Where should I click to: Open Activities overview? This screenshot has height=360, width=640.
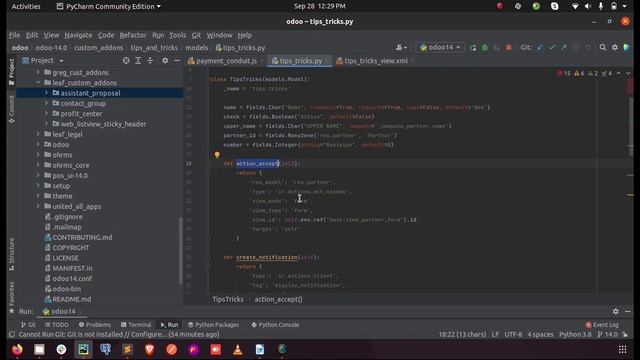pyautogui.click(x=26, y=7)
